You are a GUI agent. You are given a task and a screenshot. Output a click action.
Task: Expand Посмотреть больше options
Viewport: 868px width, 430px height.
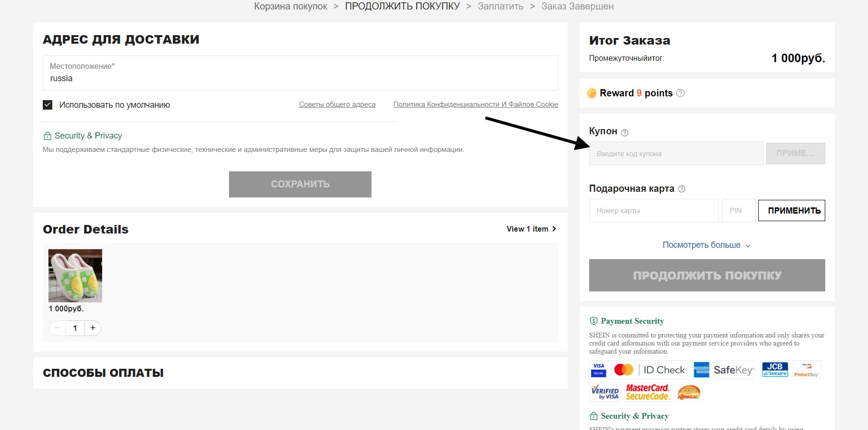pyautogui.click(x=706, y=245)
